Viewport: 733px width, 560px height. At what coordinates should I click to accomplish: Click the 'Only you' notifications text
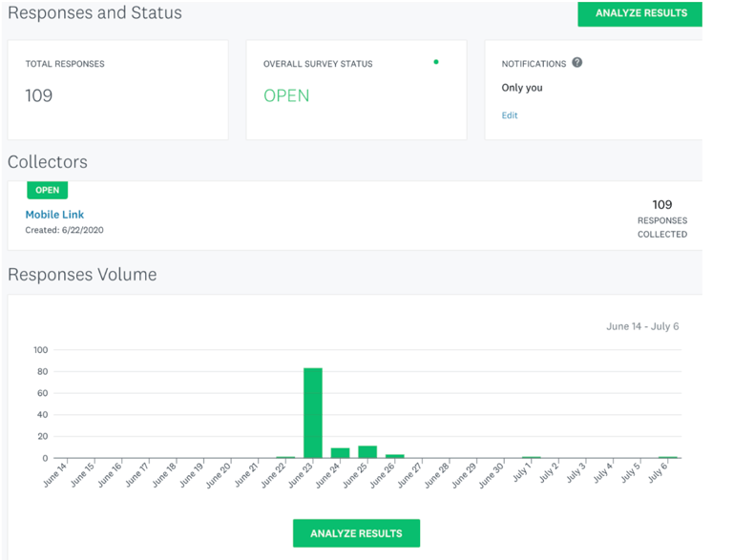pyautogui.click(x=522, y=88)
